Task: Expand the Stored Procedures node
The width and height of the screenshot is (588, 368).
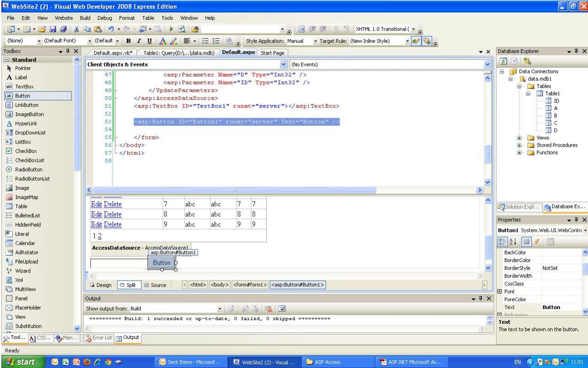Action: pyautogui.click(x=520, y=145)
